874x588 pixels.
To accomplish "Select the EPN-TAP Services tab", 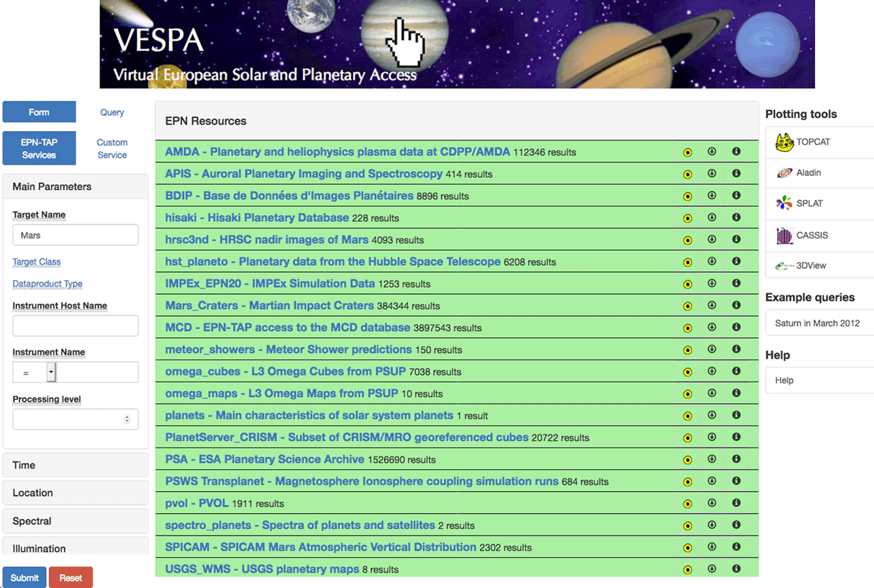I will [39, 148].
